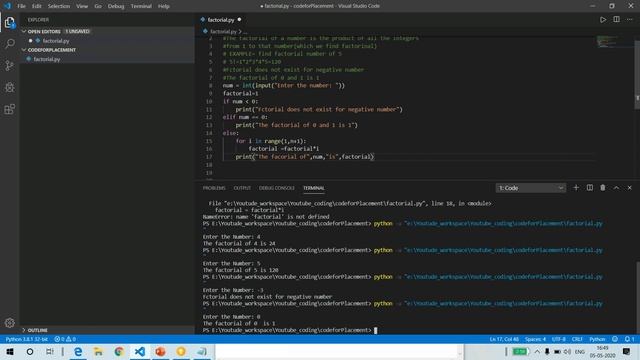Click the feedback smiley in status bar
This screenshot has width=640, height=360.
coord(615,339)
